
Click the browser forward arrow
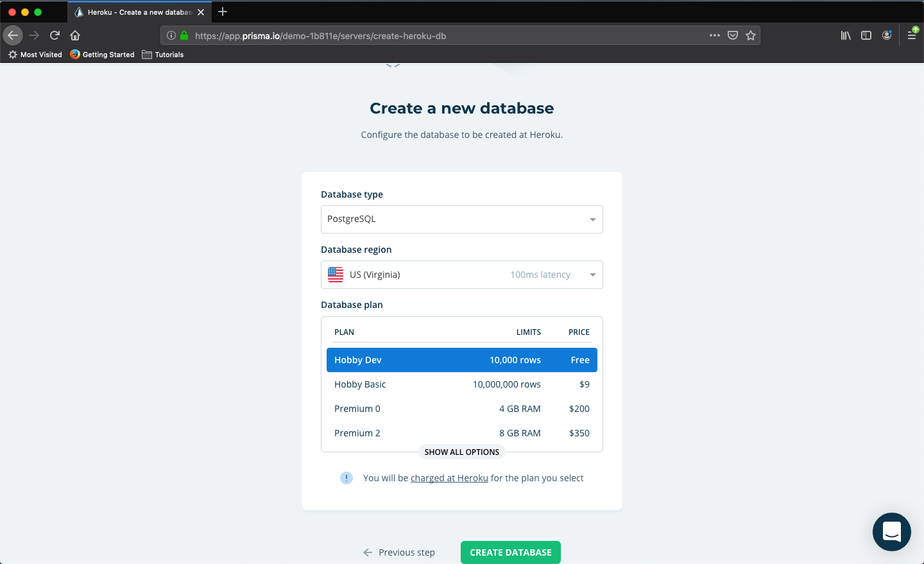(x=35, y=35)
